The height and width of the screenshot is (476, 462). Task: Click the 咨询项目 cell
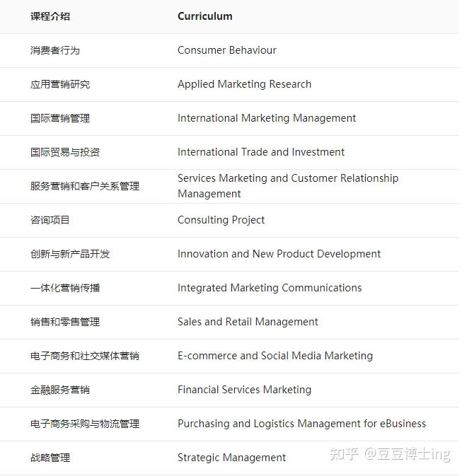click(50, 220)
